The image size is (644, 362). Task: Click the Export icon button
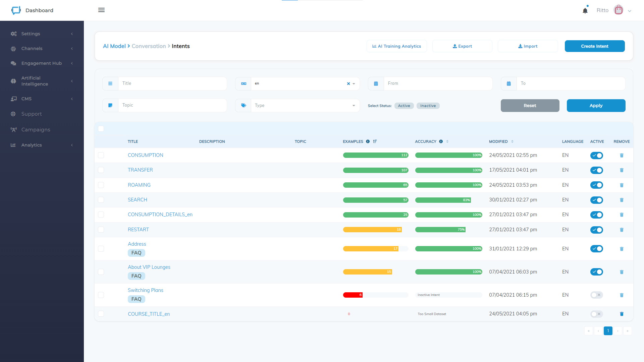pyautogui.click(x=462, y=46)
